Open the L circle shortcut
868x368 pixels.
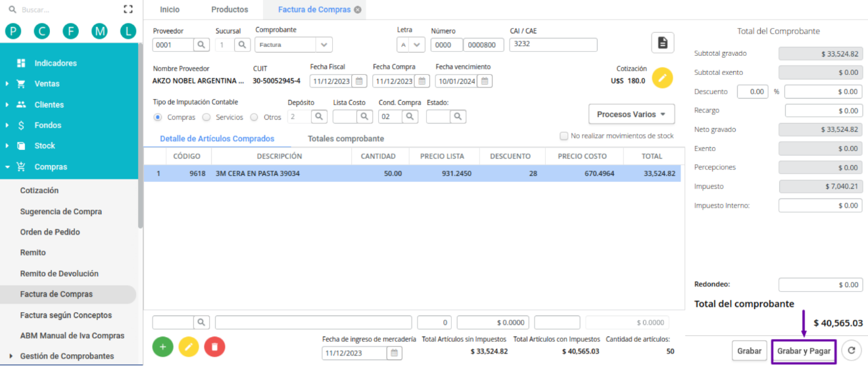tap(128, 31)
